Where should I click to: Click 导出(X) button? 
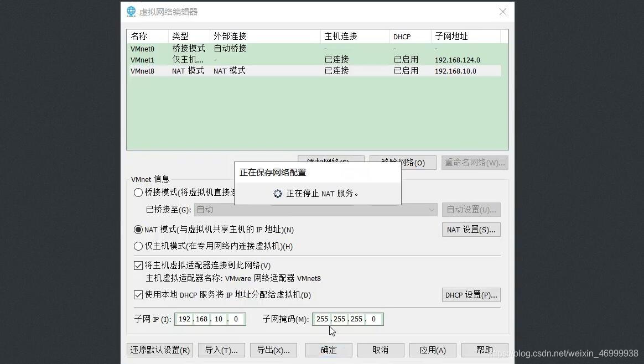pyautogui.click(x=273, y=350)
